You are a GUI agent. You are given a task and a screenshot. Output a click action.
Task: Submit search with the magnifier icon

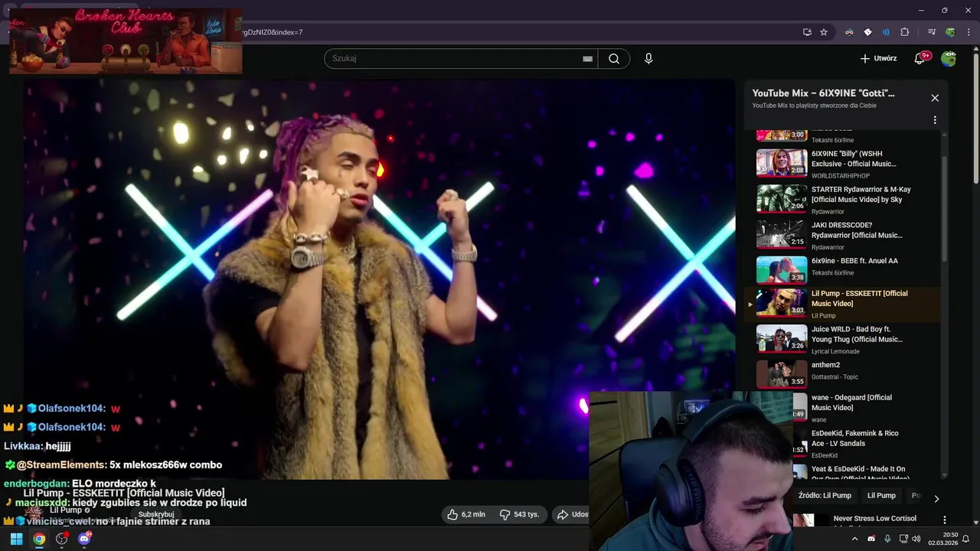coord(613,58)
